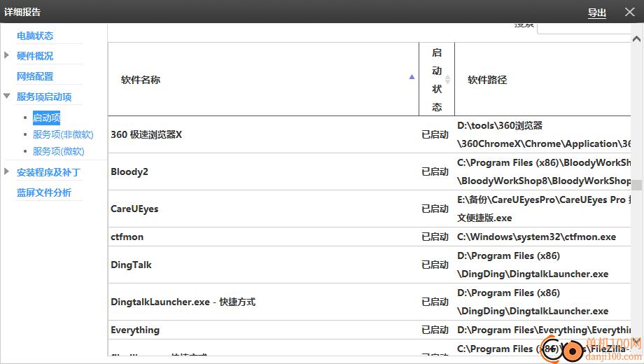The width and height of the screenshot is (644, 364).
Task: Click 已启动 status in Everything row
Action: (435, 330)
